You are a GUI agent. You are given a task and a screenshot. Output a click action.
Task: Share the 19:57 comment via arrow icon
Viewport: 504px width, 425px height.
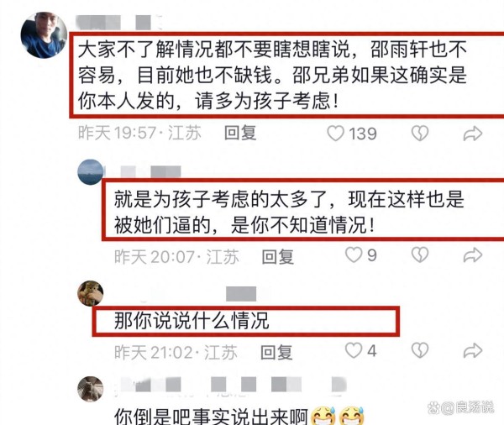click(x=473, y=134)
